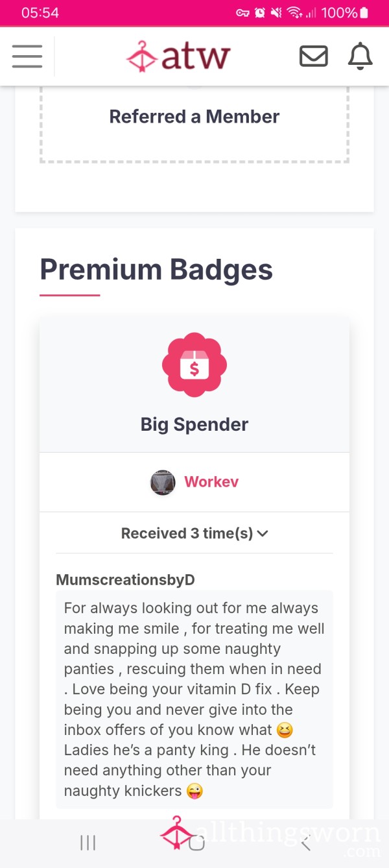
Task: Tap the Premium Badges section heading
Action: (x=156, y=270)
